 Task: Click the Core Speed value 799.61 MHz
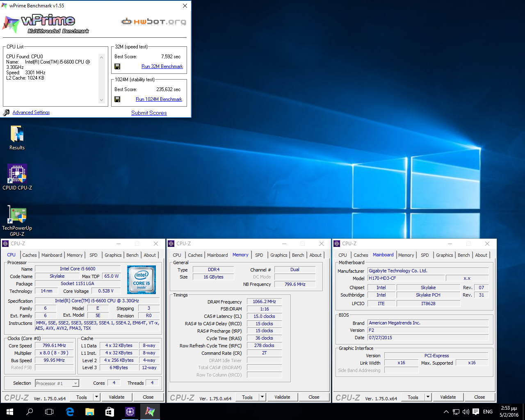pos(54,345)
